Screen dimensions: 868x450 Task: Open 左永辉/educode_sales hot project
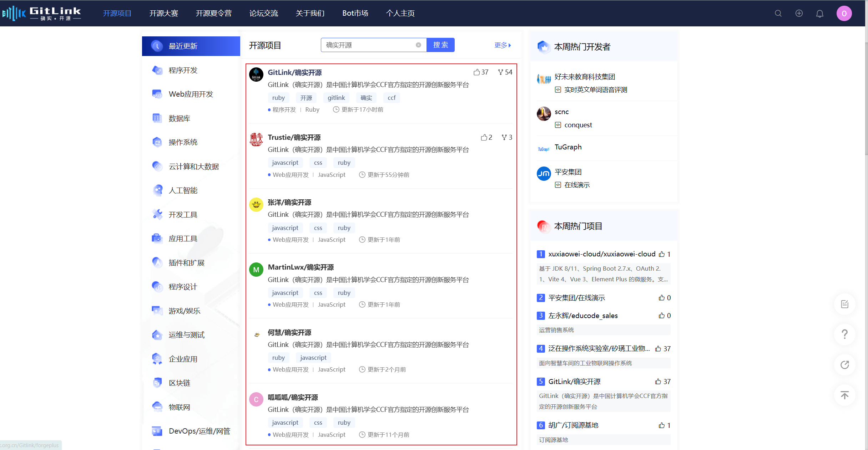tap(583, 316)
